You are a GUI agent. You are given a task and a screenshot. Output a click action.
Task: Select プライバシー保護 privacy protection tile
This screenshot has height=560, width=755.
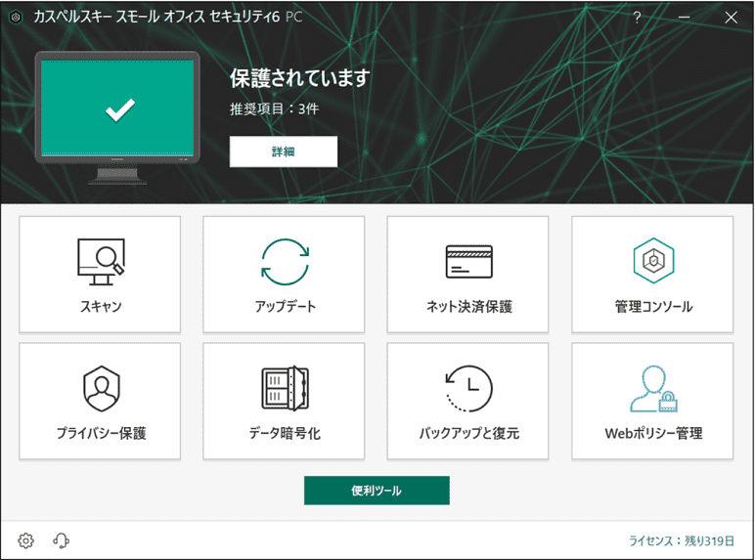pos(100,402)
